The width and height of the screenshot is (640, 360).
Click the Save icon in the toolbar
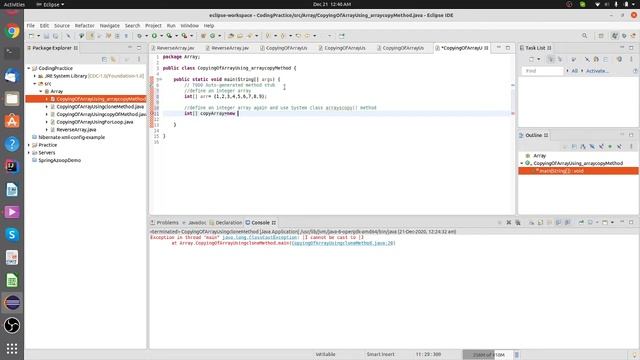pos(46,36)
